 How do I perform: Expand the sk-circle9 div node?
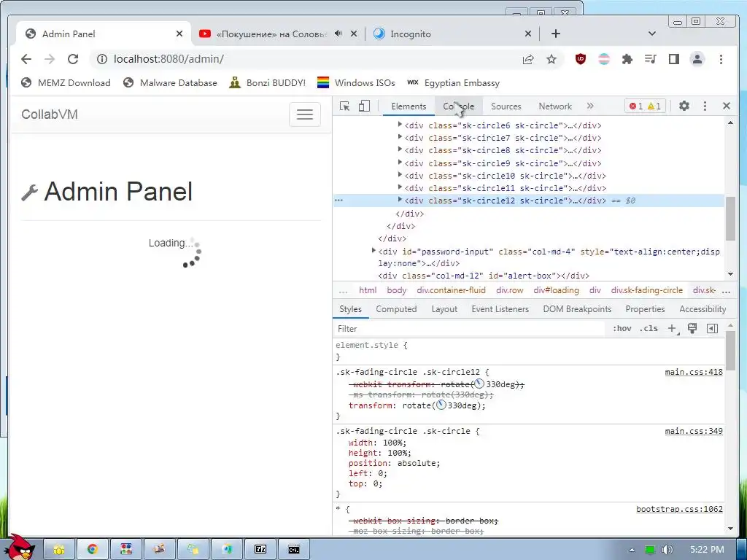coord(400,163)
